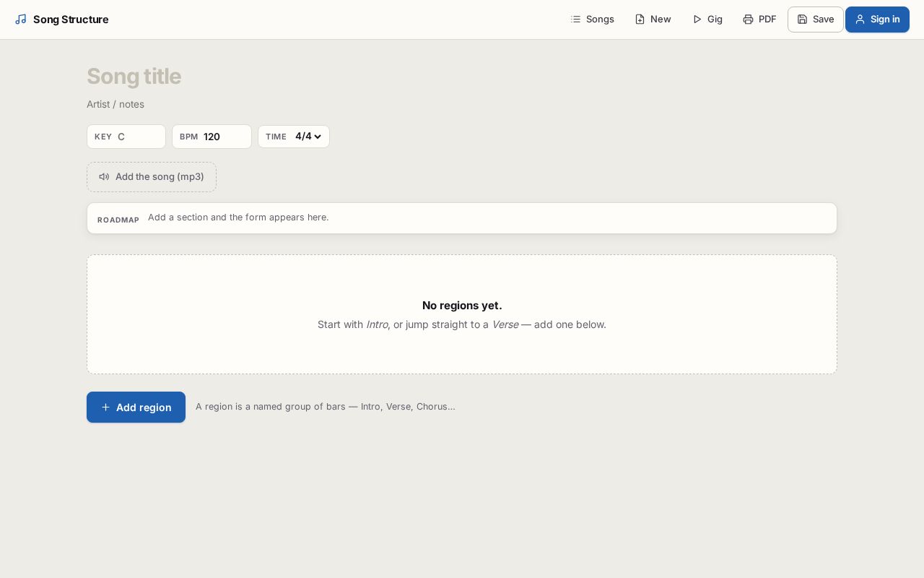
Task: Select PDF export label
Action: coord(767,20)
